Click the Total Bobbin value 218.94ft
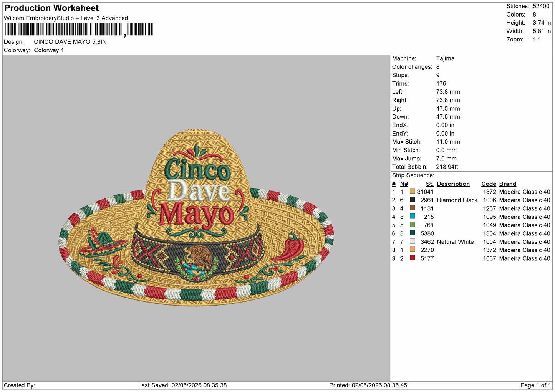The width and height of the screenshot is (555, 392). pyautogui.click(x=447, y=167)
